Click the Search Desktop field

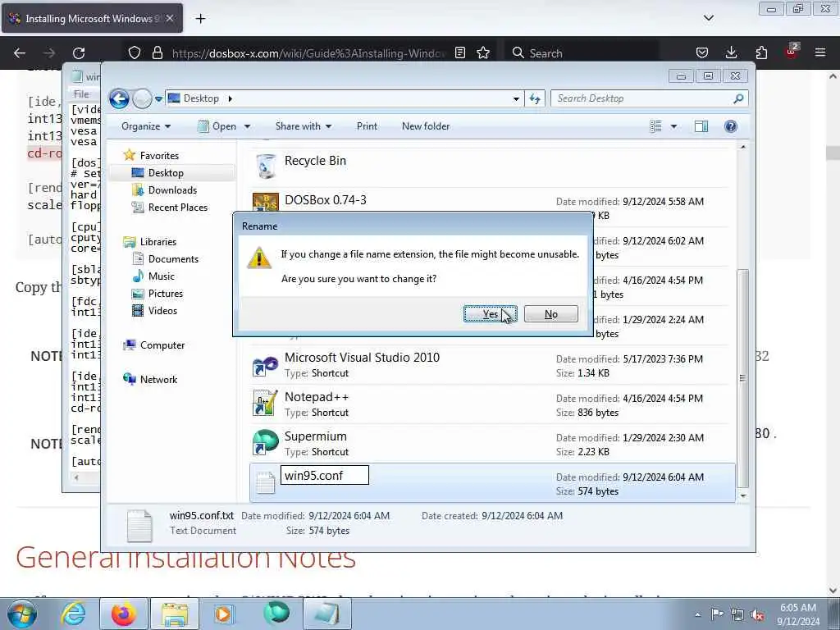[x=649, y=98]
